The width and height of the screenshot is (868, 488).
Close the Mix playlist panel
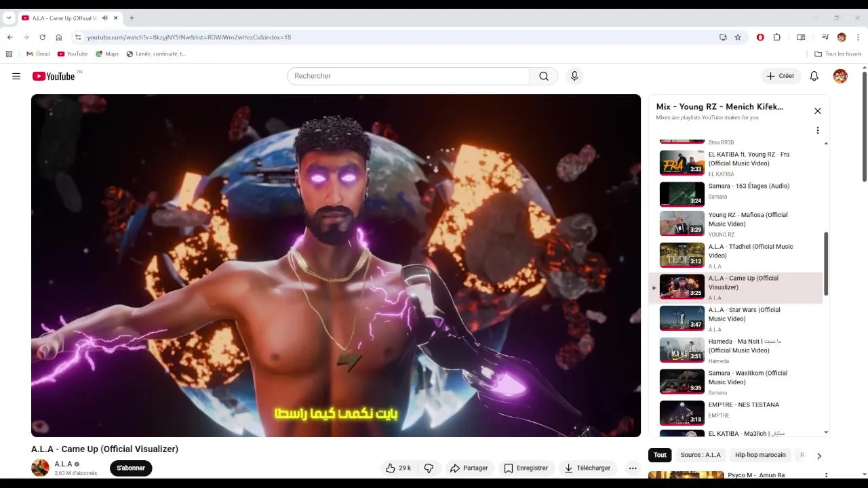click(x=818, y=111)
